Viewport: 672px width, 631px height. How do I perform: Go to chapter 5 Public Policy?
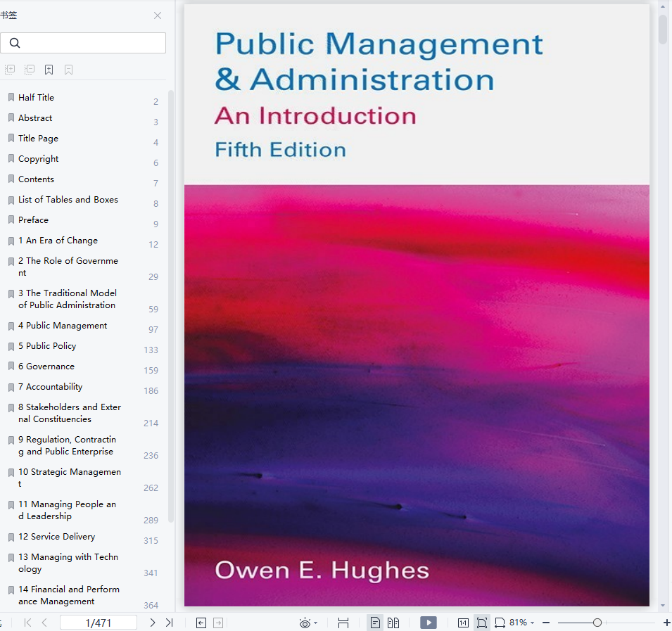click(x=47, y=345)
